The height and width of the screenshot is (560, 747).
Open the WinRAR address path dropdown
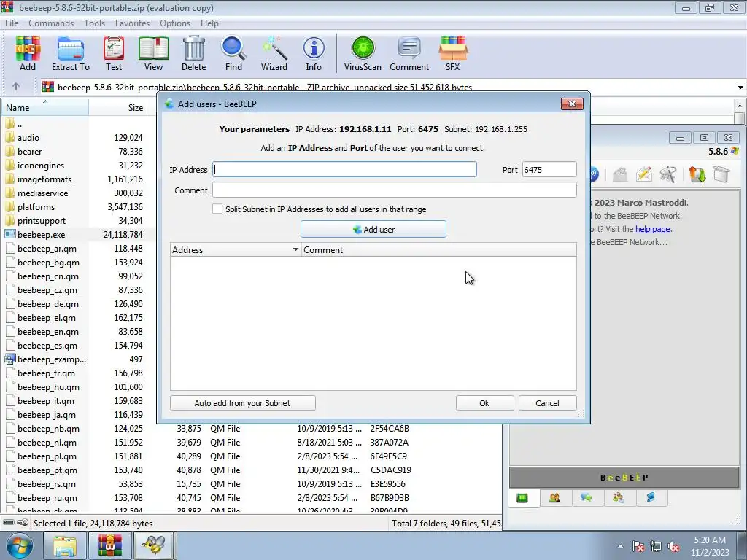[740, 87]
